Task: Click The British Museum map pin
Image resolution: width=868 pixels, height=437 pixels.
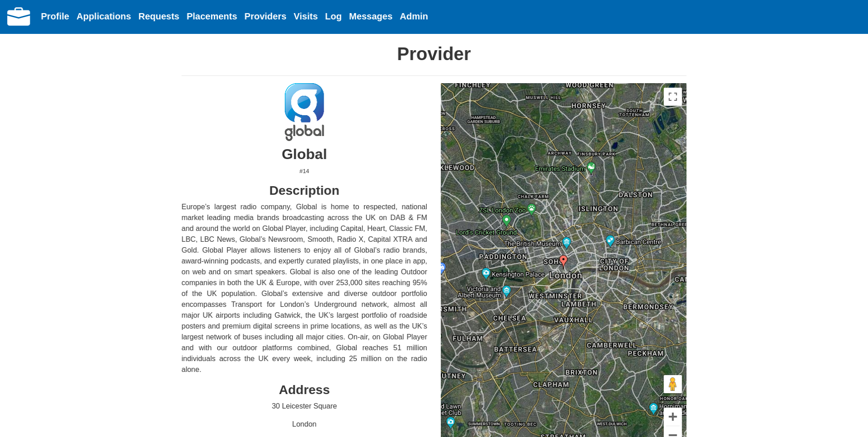Action: pos(566,243)
